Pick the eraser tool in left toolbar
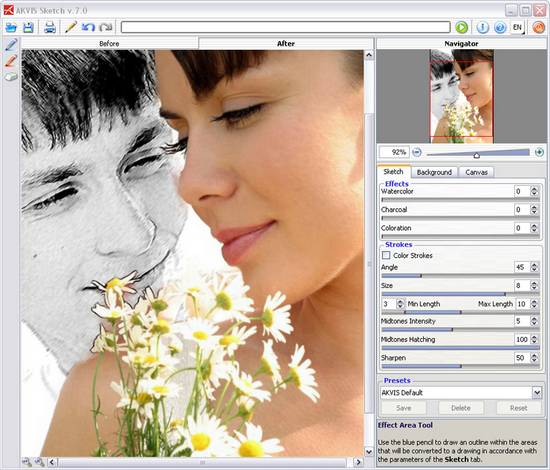 (x=11, y=76)
